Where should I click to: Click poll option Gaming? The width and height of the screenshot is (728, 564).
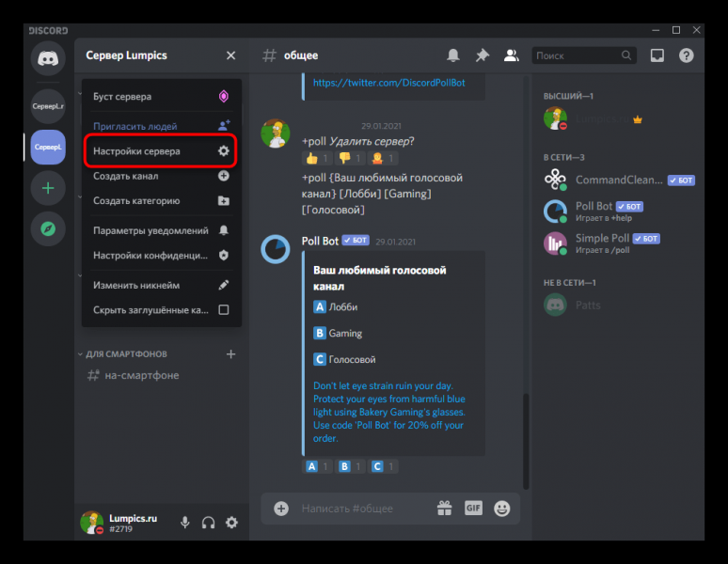pyautogui.click(x=338, y=333)
